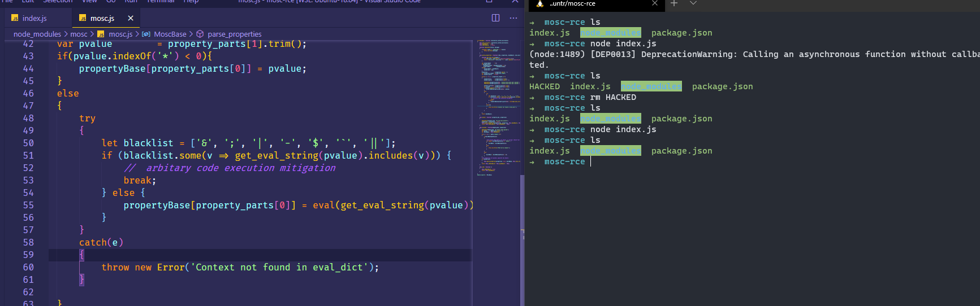Click the method cube icon before parse_properties

pos(200,34)
